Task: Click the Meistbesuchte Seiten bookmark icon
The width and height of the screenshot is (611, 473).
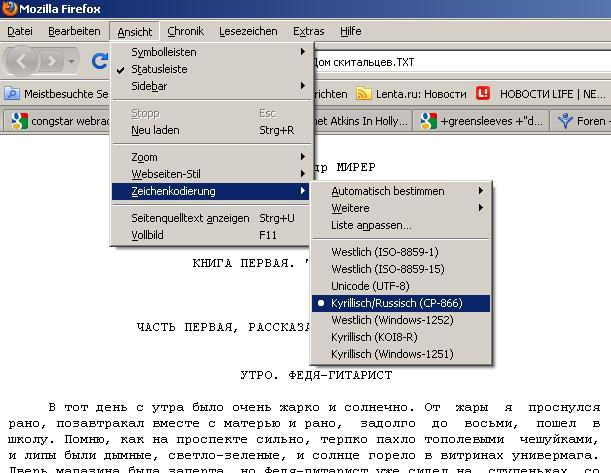Action: (x=12, y=94)
